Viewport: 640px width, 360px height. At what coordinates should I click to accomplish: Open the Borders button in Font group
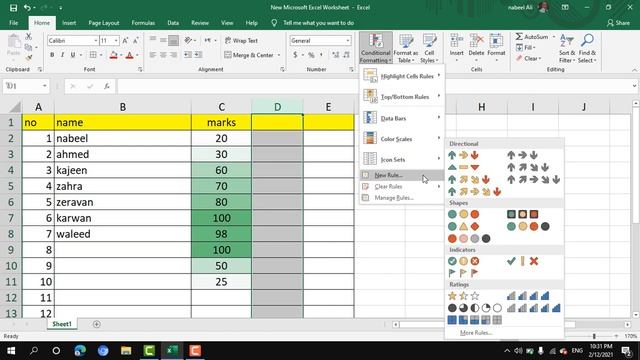click(x=93, y=55)
